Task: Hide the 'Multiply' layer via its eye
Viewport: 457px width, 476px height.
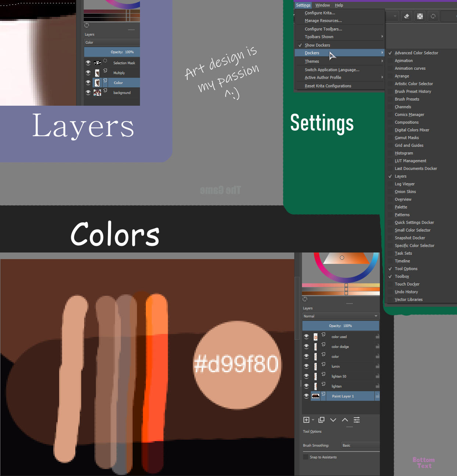Action: pyautogui.click(x=88, y=73)
